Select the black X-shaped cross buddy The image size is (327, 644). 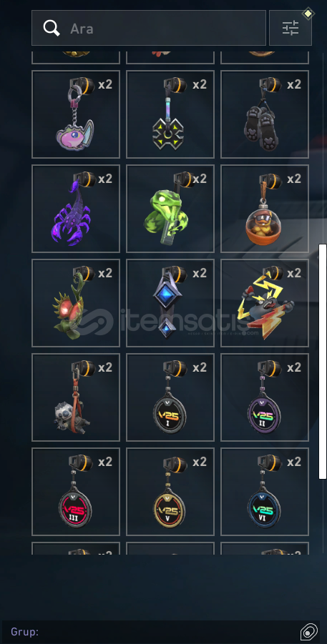click(x=170, y=114)
